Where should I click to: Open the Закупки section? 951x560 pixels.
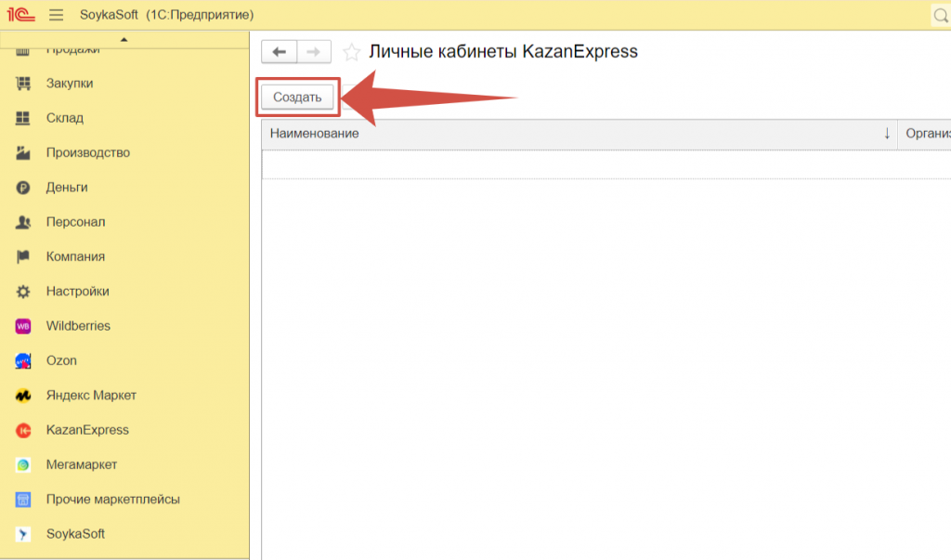(x=70, y=84)
